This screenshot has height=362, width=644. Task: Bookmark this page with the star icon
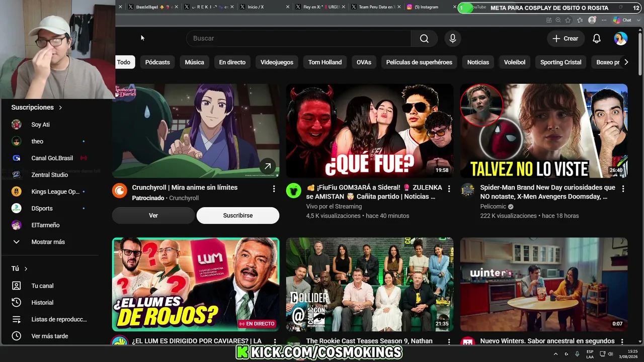[568, 20]
